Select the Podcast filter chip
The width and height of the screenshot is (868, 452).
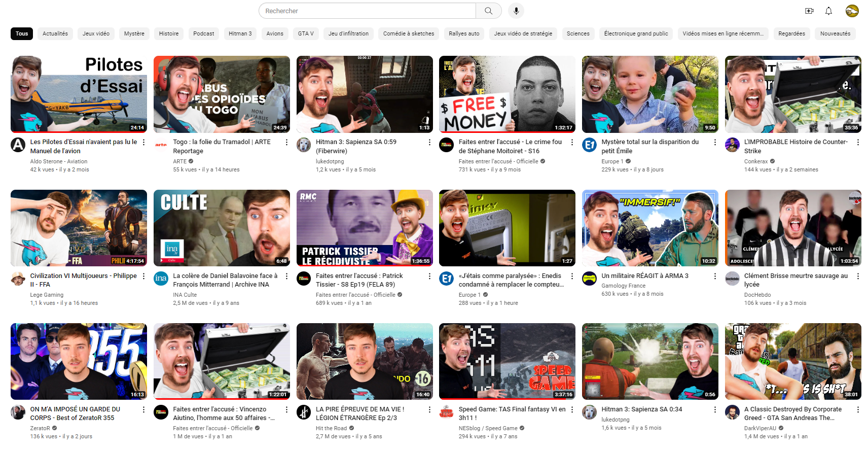pos(203,33)
